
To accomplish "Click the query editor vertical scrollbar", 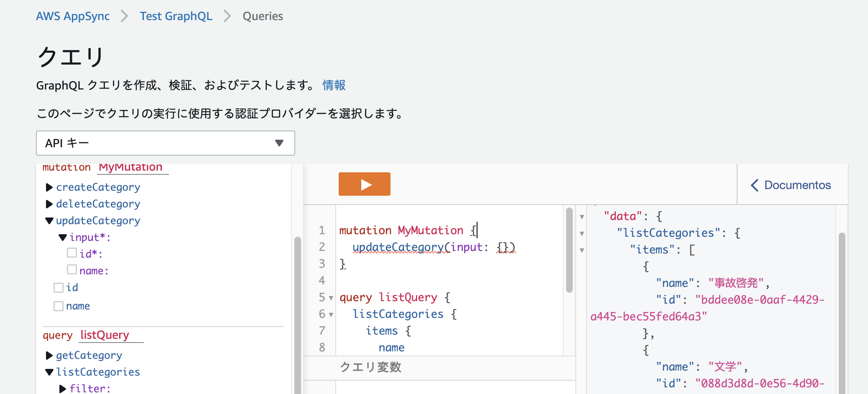I will pos(569,250).
